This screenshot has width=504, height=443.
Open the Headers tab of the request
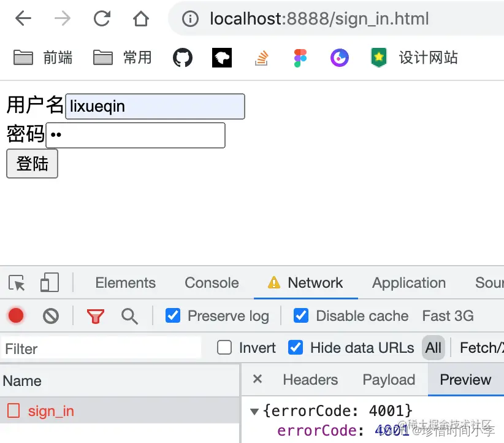[310, 380]
